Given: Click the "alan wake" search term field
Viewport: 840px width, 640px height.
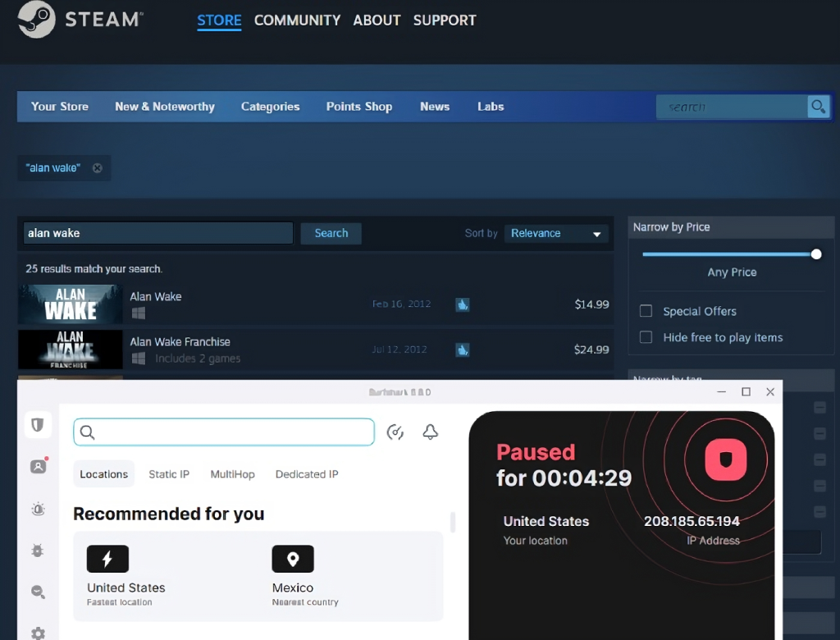Looking at the screenshot, I should click(x=158, y=234).
